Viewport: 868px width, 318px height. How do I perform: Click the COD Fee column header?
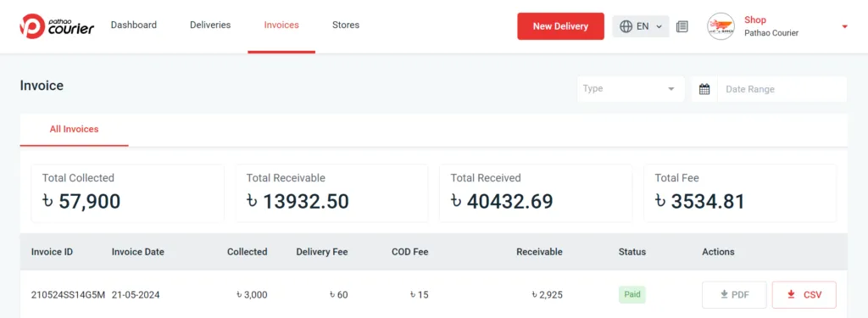(410, 252)
